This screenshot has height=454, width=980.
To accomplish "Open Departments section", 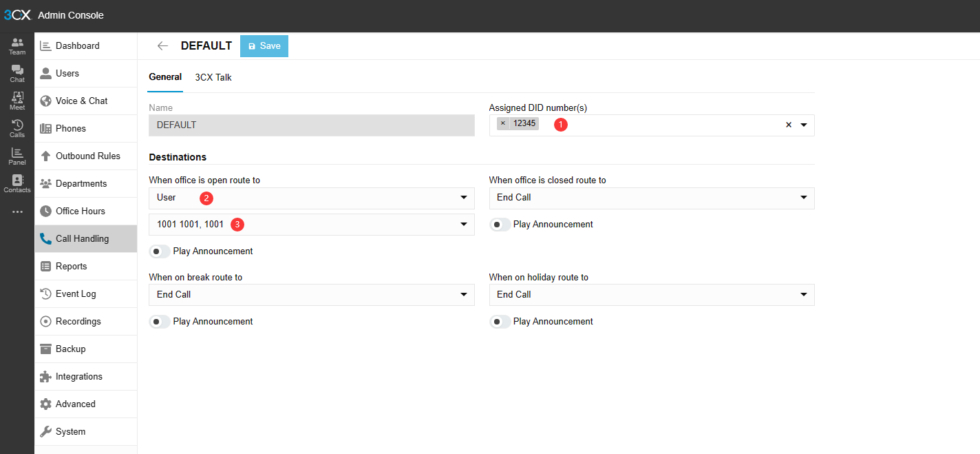I will [x=86, y=184].
